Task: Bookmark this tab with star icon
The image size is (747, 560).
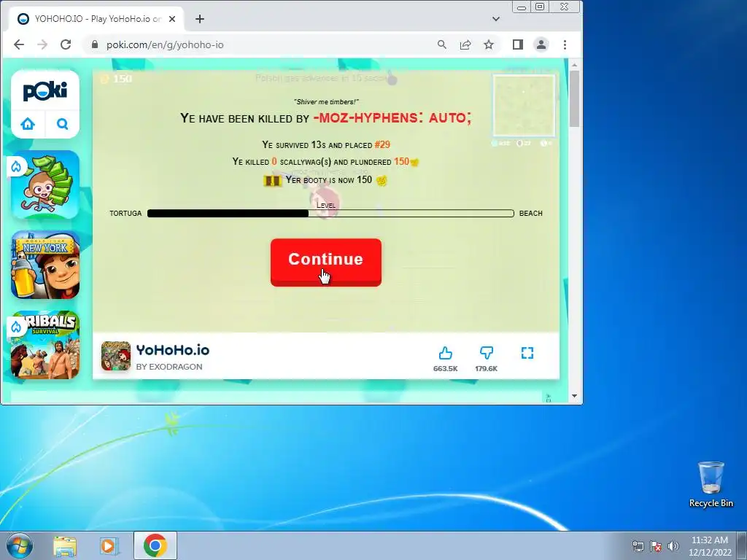Action: (x=489, y=44)
